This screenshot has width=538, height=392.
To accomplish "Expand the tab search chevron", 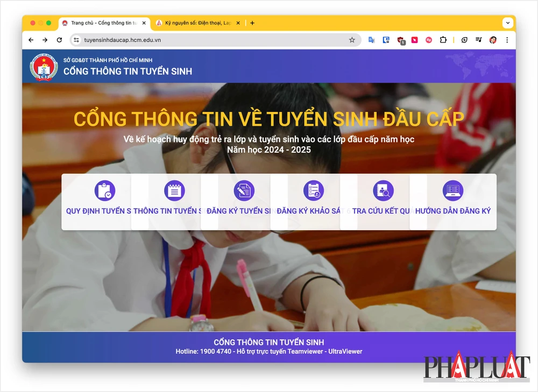I will pos(507,23).
